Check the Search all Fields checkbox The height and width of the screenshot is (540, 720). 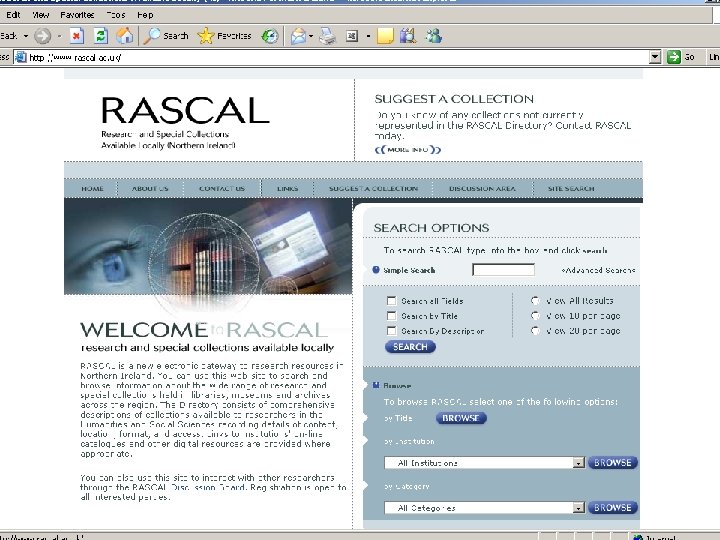tap(391, 301)
